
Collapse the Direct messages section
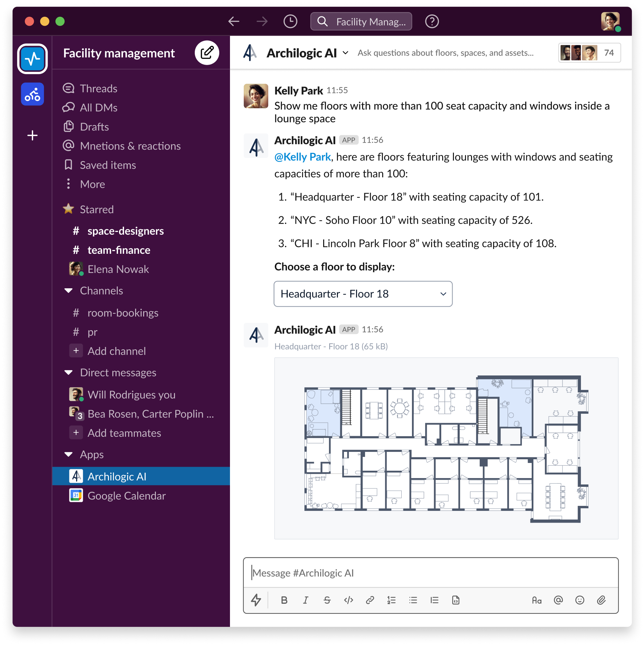[x=69, y=372]
